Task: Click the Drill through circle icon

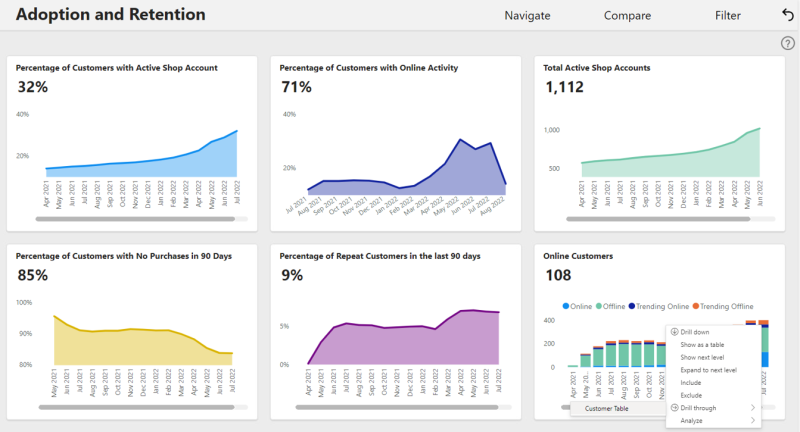Action: click(x=674, y=408)
